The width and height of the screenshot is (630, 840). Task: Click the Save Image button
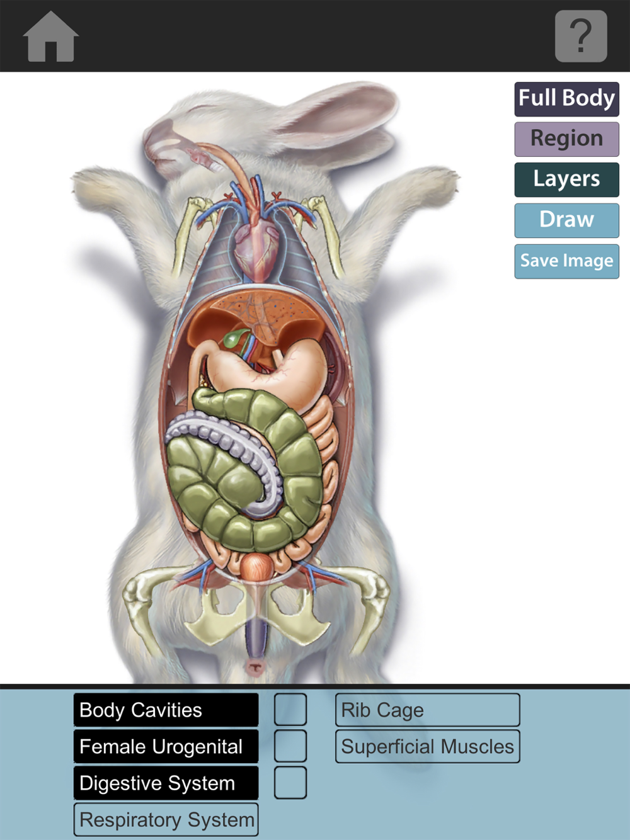pyautogui.click(x=567, y=261)
